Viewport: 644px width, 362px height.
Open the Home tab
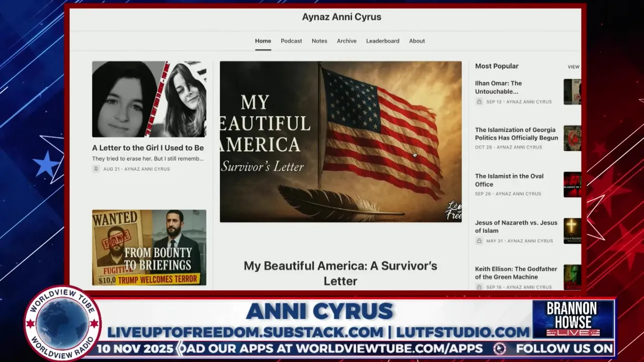[x=263, y=41]
